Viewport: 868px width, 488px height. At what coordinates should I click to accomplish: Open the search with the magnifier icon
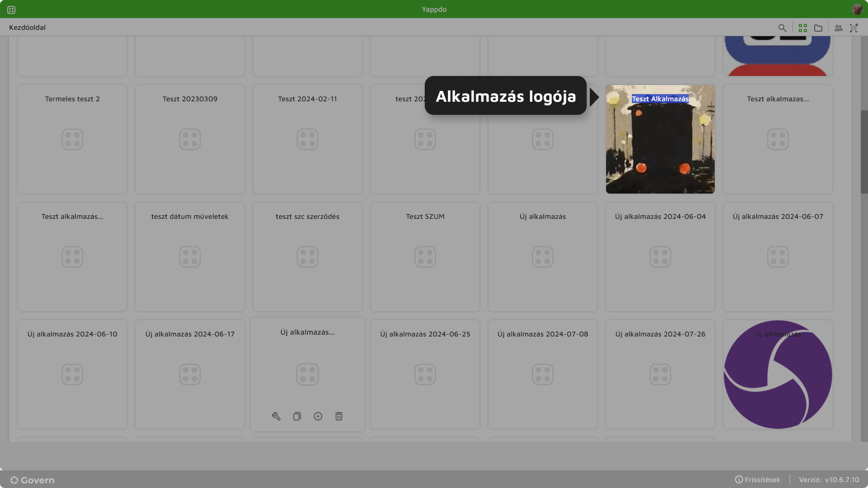point(783,28)
